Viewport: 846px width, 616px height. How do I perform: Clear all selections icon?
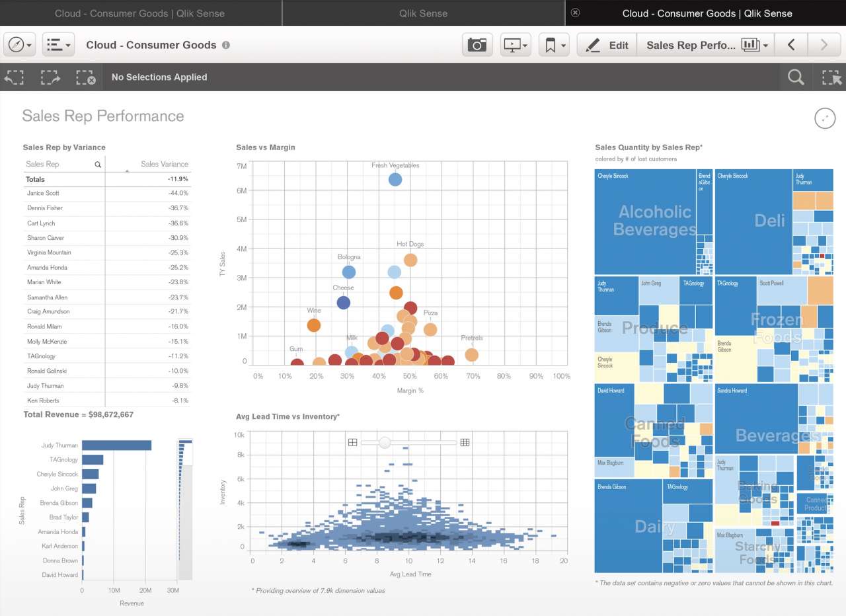pyautogui.click(x=86, y=77)
